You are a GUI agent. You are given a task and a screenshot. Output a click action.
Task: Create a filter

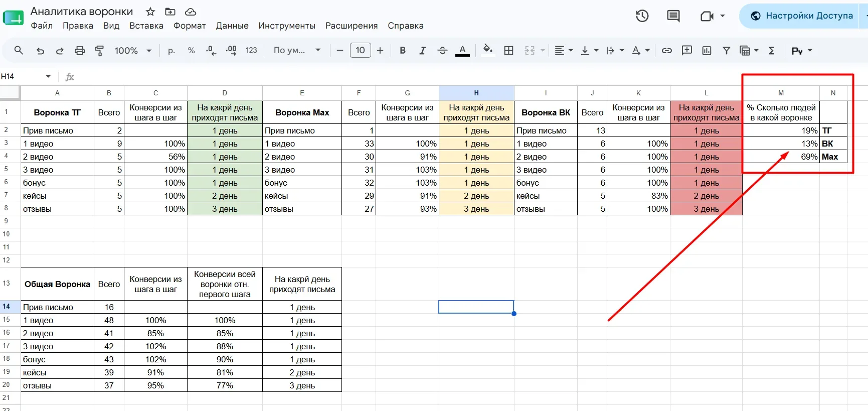click(726, 50)
